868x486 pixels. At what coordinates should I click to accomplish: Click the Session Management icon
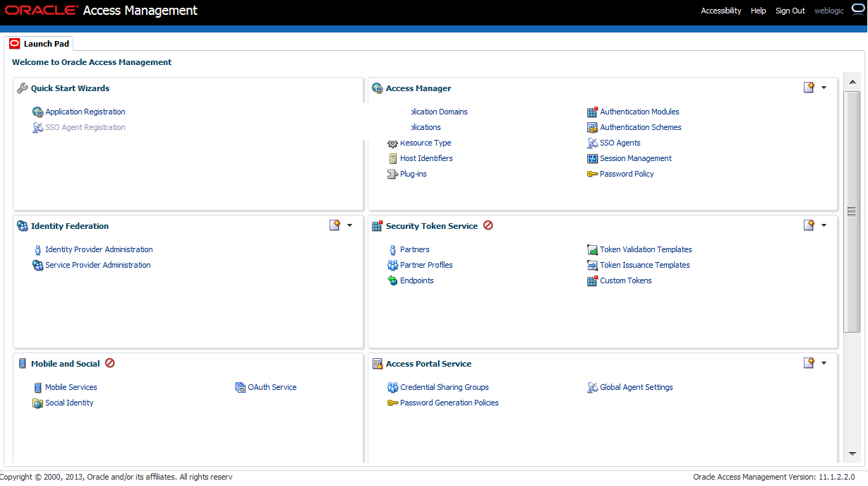(x=593, y=159)
